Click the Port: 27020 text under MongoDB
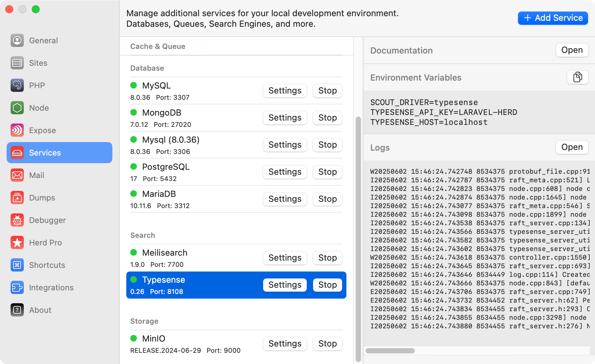 click(x=172, y=124)
